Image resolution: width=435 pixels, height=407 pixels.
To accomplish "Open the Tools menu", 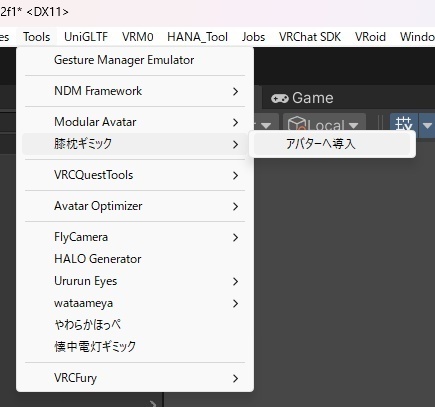I will 37,37.
